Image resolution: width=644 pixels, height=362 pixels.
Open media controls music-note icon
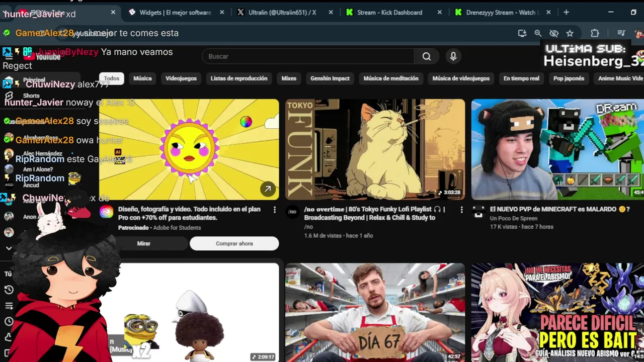(621, 33)
